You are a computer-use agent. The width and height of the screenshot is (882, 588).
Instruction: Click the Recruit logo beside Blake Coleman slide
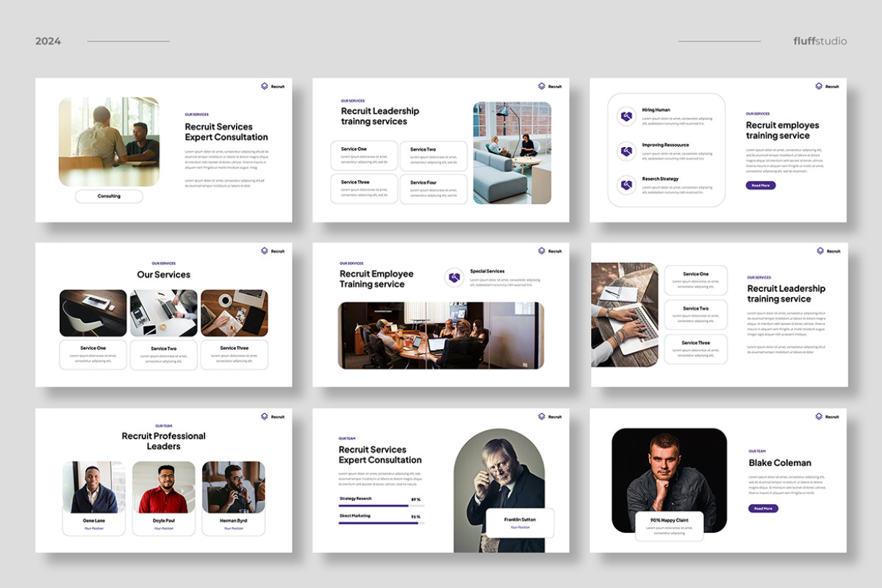click(824, 416)
